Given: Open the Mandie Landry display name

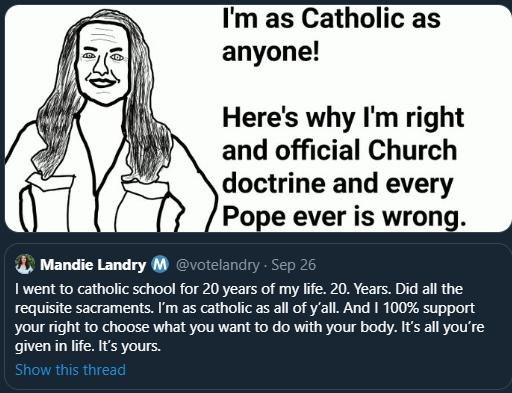Looking at the screenshot, I should [93, 265].
